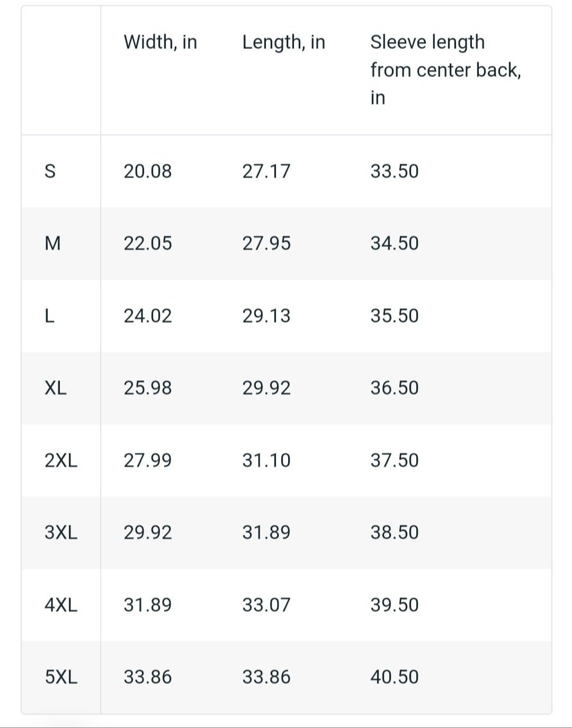
Task: Select the 4XL size row label
Action: [x=61, y=605]
